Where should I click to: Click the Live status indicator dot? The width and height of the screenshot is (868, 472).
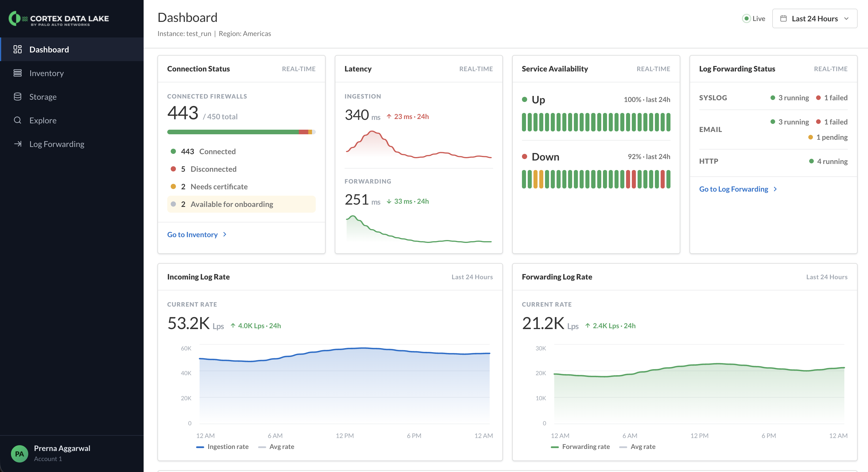pyautogui.click(x=746, y=18)
